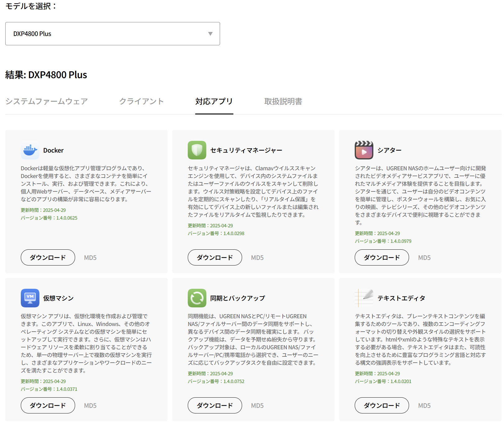Show MD5 for セキュリティマネージャー

(x=257, y=258)
